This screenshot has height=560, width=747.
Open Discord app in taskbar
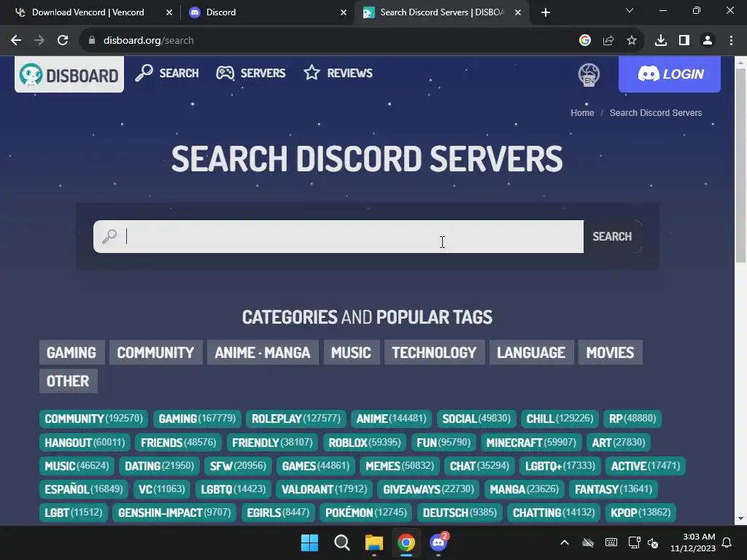tap(438, 542)
